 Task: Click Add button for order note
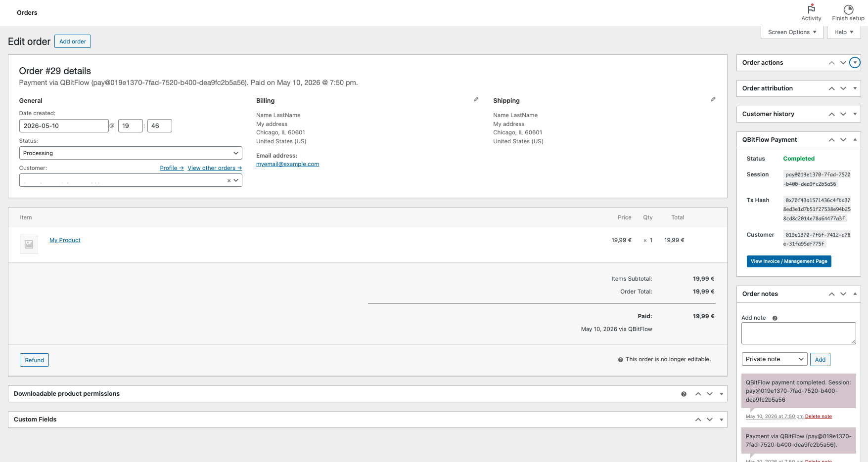[820, 360]
